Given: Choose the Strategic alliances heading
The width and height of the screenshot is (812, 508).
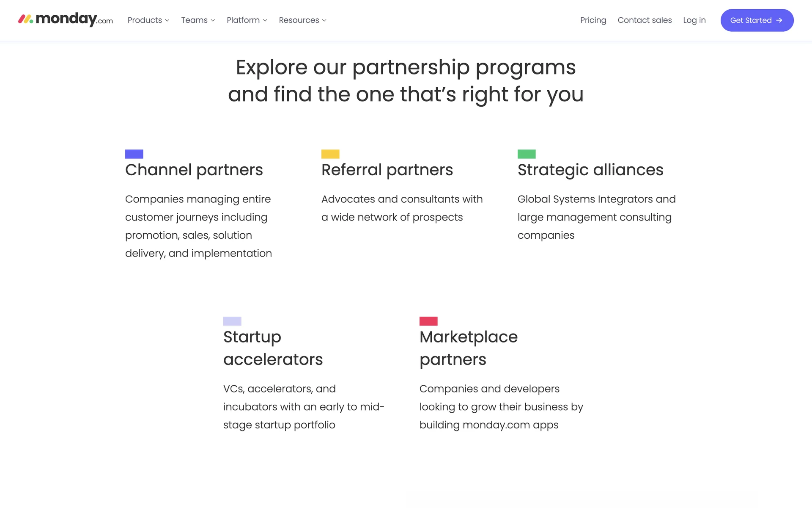Looking at the screenshot, I should point(590,170).
